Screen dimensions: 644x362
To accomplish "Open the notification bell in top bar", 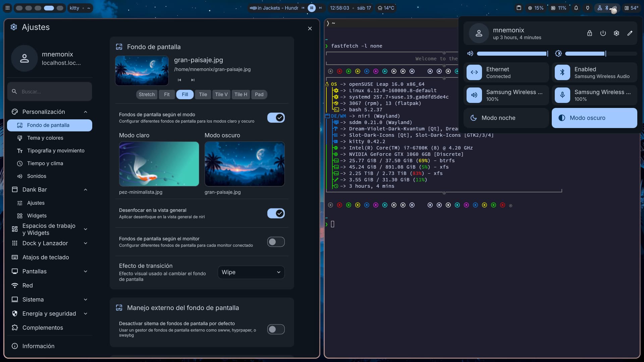I will [576, 8].
